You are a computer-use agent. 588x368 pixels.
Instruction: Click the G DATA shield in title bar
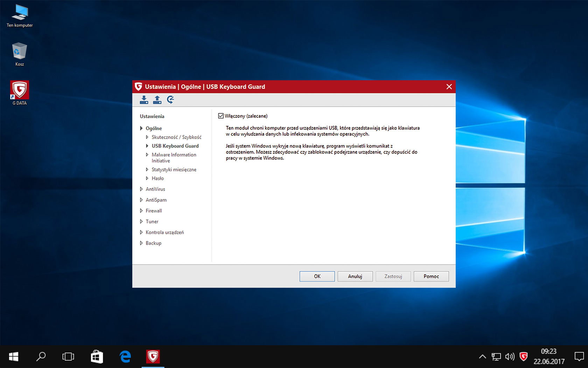(139, 87)
